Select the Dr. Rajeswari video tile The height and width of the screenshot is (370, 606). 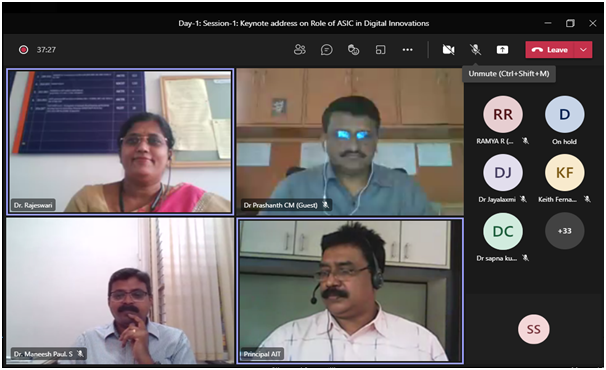click(x=120, y=142)
